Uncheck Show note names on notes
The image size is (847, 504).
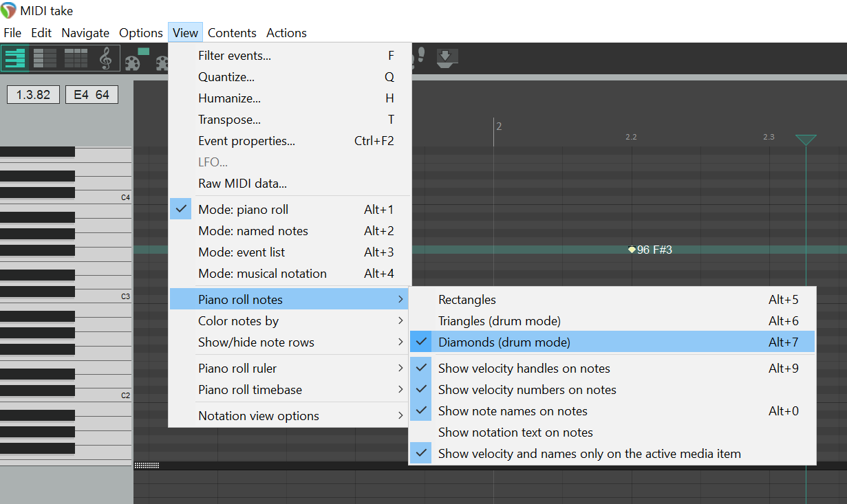point(513,411)
